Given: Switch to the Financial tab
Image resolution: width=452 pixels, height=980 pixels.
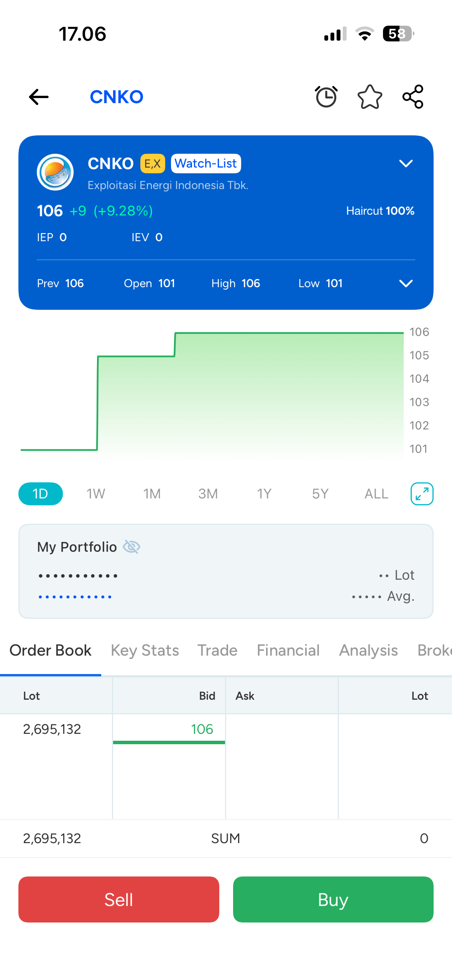Looking at the screenshot, I should tap(288, 650).
